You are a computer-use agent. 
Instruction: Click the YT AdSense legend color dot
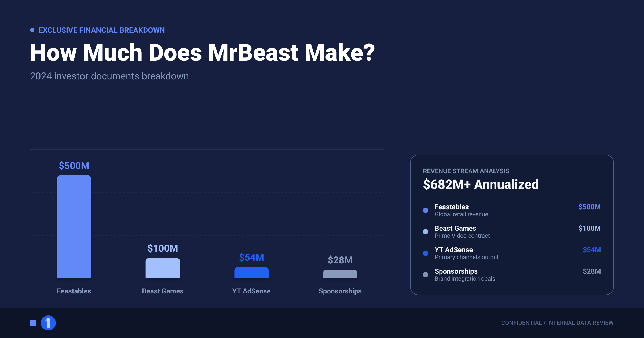coord(426,253)
